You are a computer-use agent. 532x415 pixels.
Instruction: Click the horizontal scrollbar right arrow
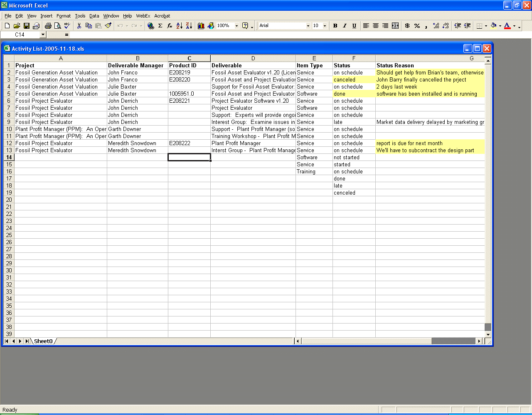click(479, 341)
